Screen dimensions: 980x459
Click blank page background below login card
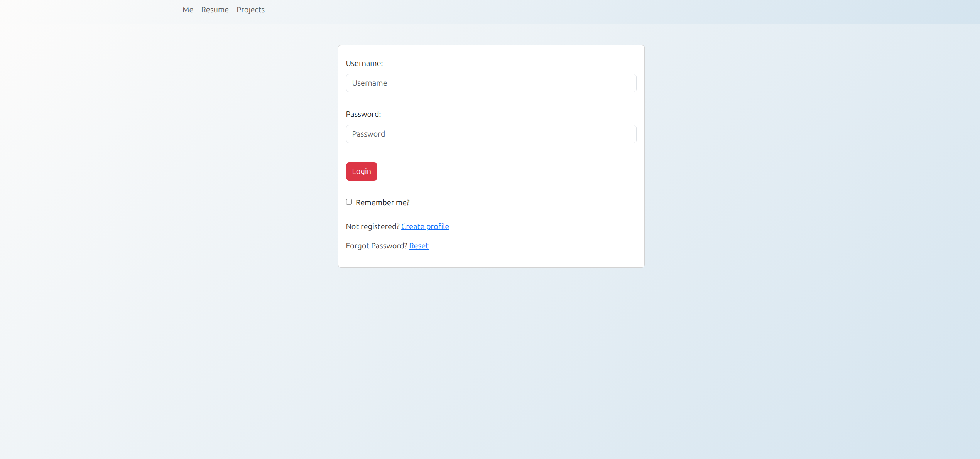(x=491, y=347)
